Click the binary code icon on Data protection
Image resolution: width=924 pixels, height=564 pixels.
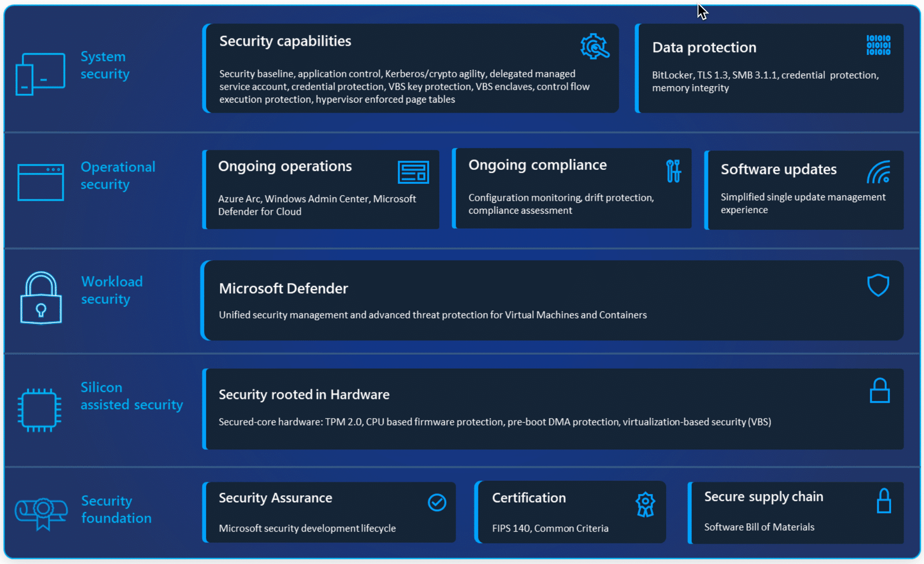(877, 44)
